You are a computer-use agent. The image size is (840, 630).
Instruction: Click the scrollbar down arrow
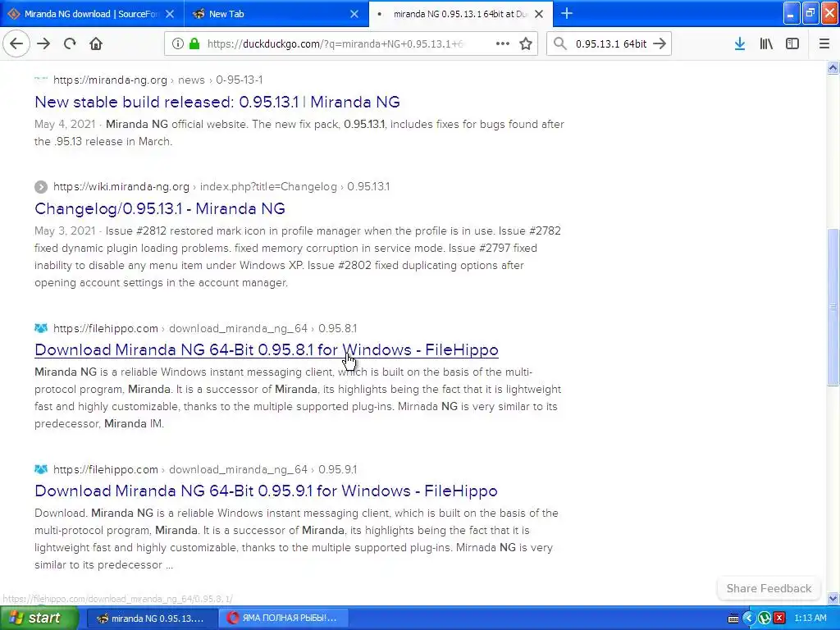[x=833, y=598]
